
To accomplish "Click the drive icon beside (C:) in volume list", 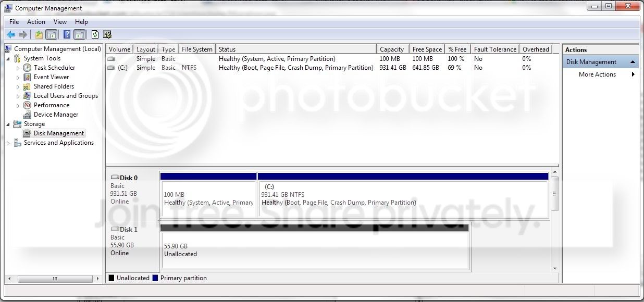I will coord(111,68).
